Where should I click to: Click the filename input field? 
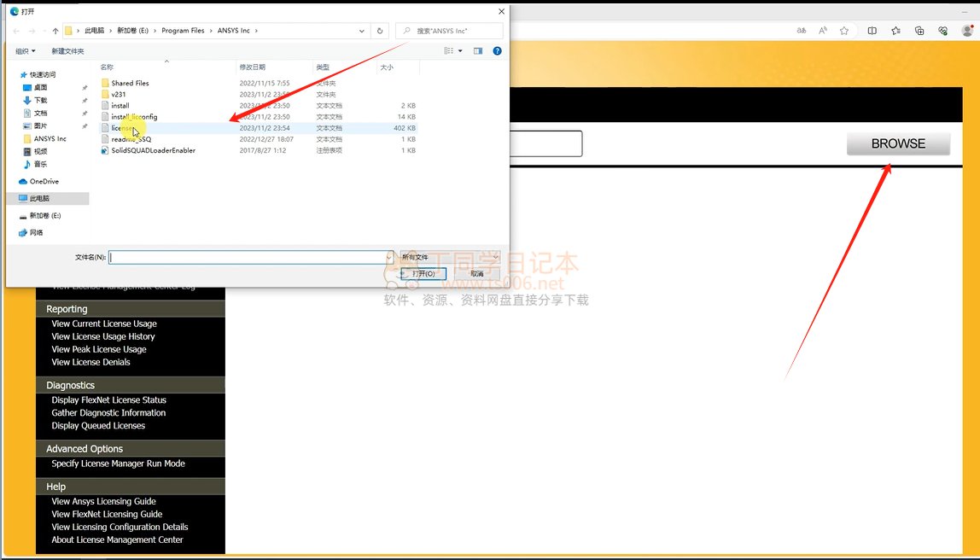click(x=248, y=257)
